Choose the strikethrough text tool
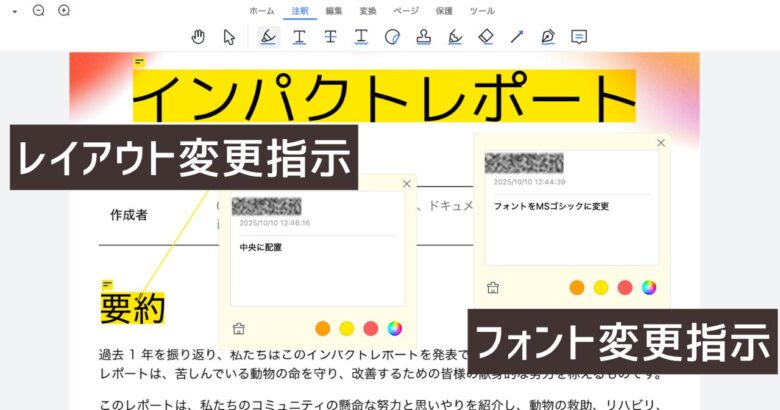 (330, 37)
